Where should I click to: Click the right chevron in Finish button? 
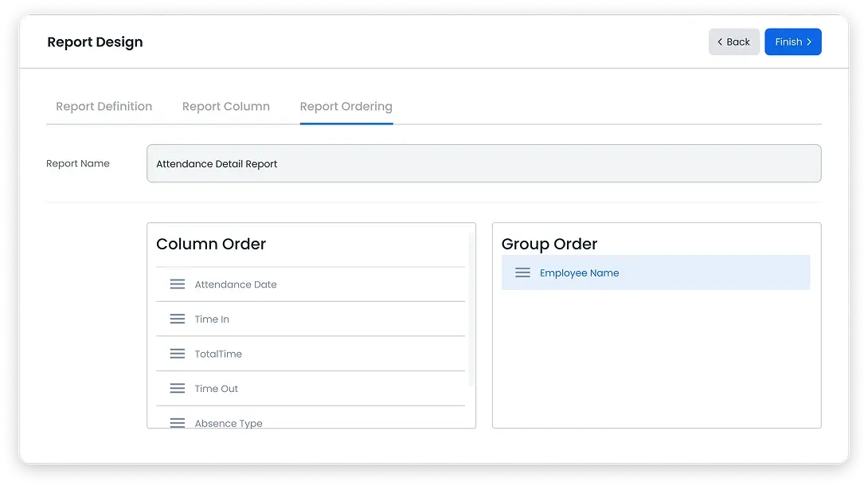coord(809,42)
